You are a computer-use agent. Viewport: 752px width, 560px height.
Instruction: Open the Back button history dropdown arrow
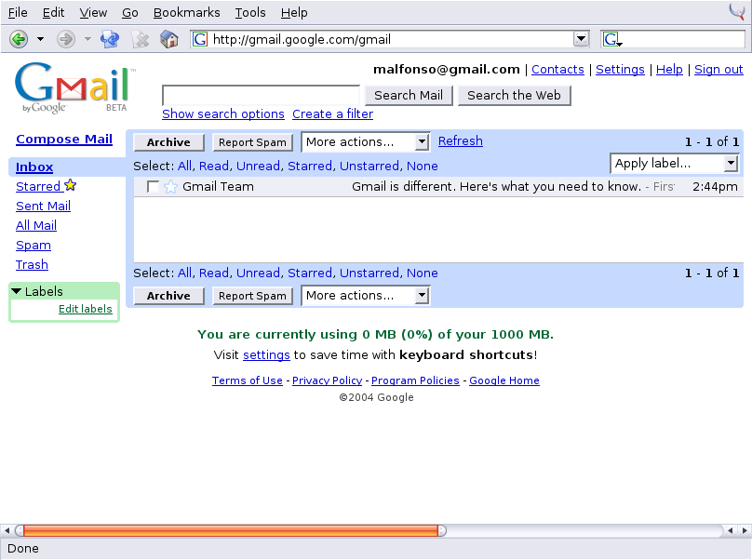pos(40,39)
